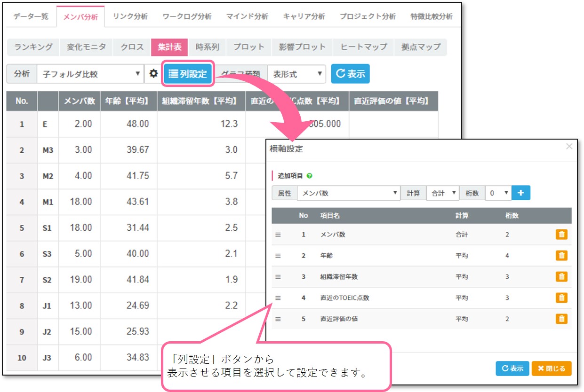Select the ヒートマップ sub-tab
584x392 pixels.
pyautogui.click(x=364, y=47)
